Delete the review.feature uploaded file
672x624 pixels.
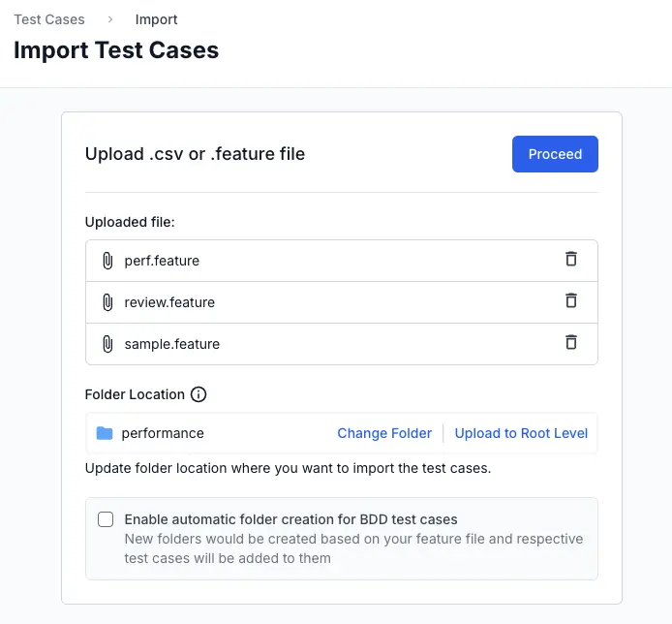(571, 301)
